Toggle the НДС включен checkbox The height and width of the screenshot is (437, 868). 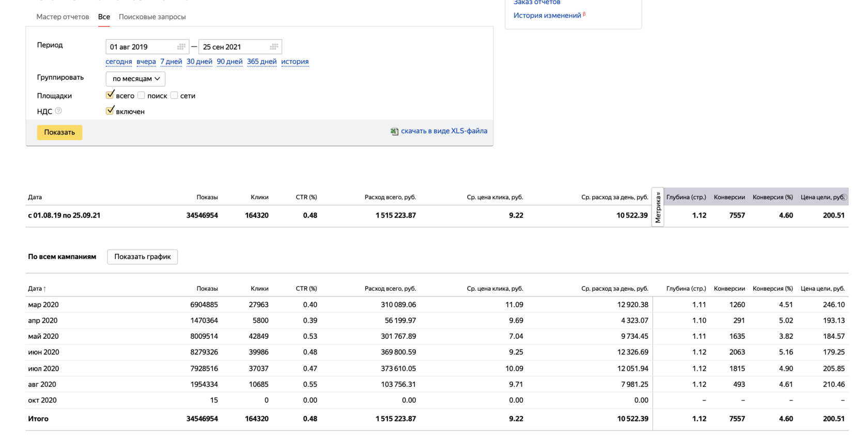110,111
